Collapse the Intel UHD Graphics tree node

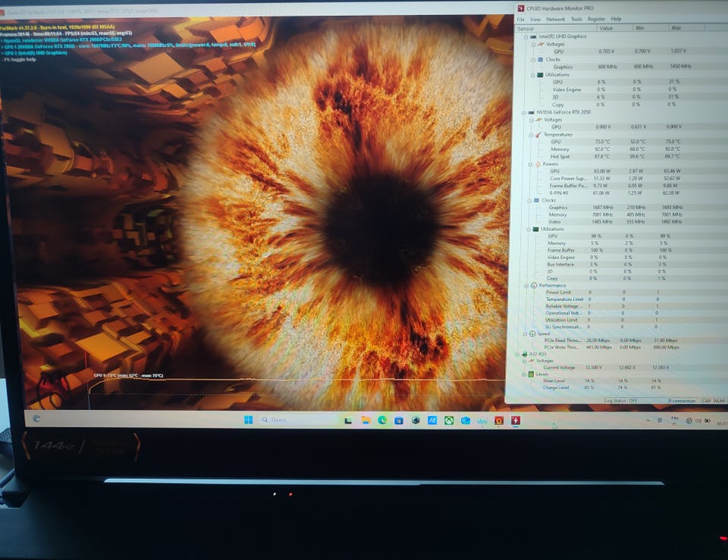click(x=526, y=36)
